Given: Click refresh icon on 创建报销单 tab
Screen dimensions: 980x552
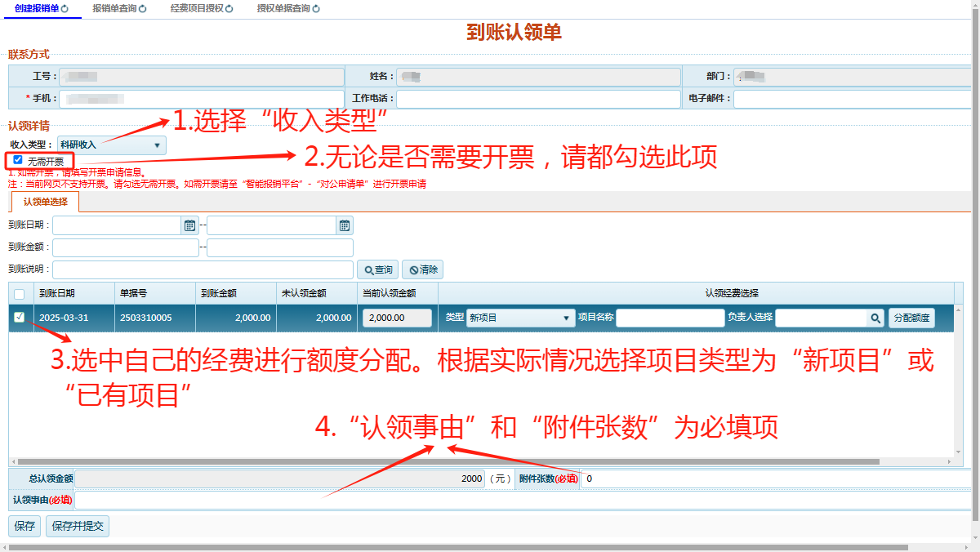Looking at the screenshot, I should coord(65,9).
